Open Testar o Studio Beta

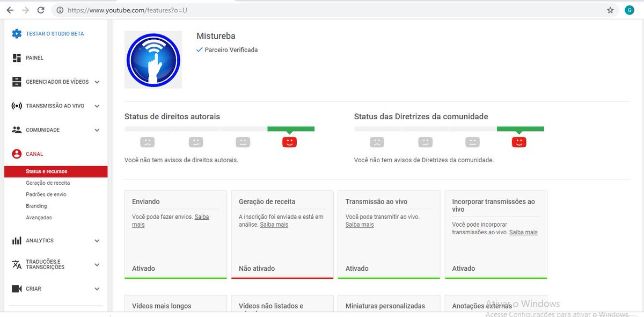click(55, 34)
